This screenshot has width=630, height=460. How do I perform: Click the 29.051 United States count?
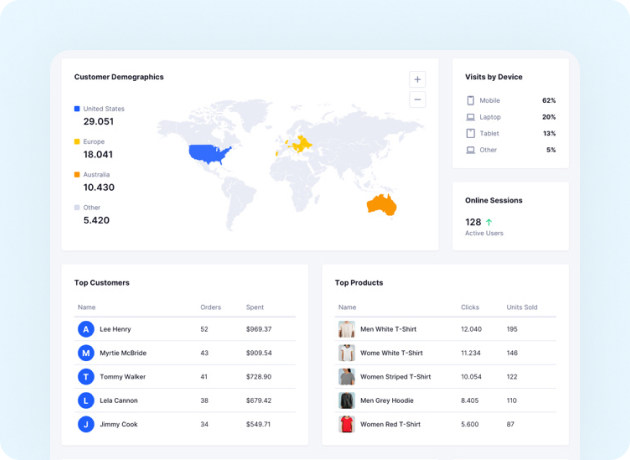click(98, 122)
